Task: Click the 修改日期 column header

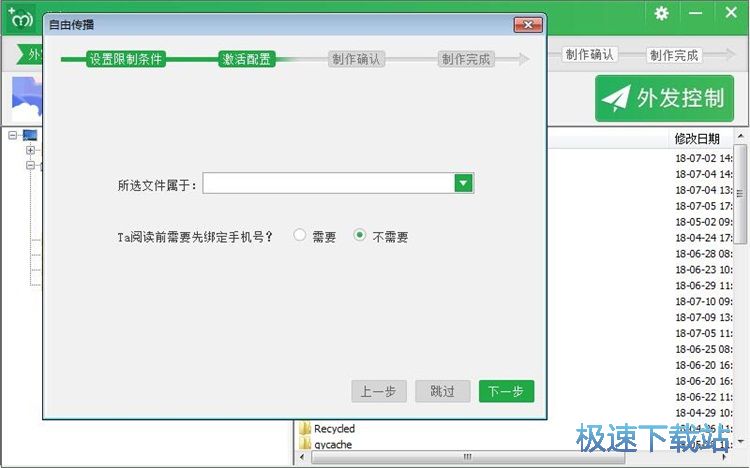Action: tap(697, 139)
